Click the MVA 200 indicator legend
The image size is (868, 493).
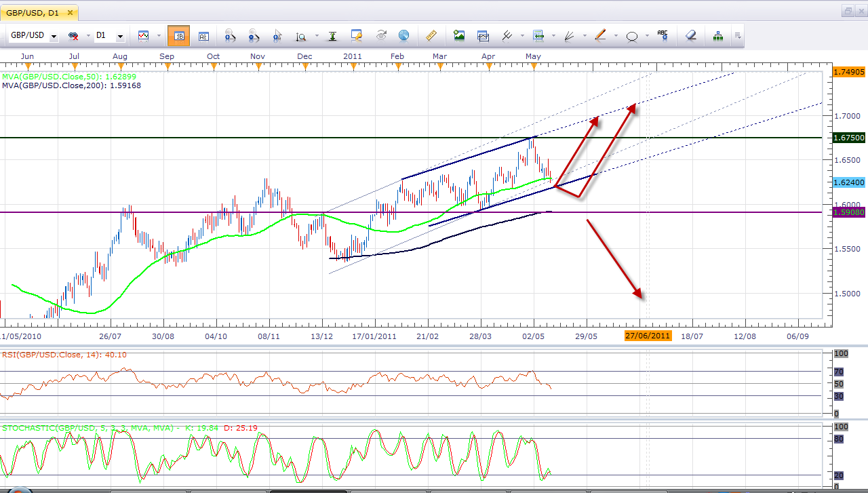(x=71, y=85)
